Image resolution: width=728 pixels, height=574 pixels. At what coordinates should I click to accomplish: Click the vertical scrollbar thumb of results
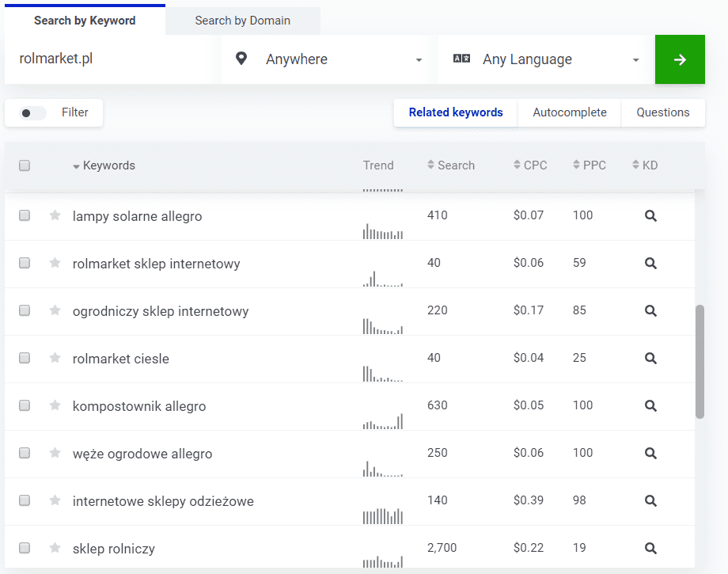click(700, 361)
